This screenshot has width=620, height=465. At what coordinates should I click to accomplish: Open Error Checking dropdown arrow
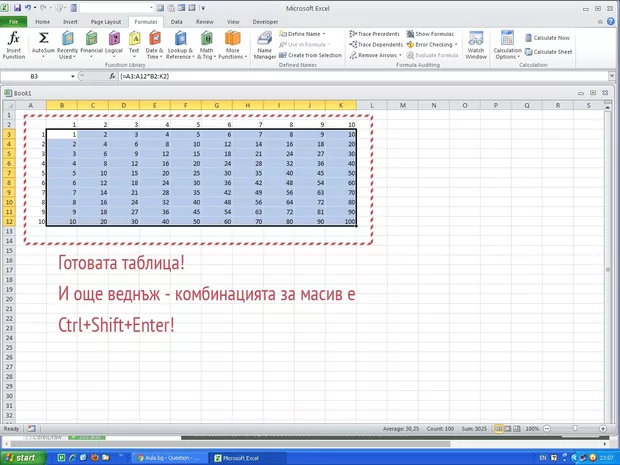click(x=456, y=45)
